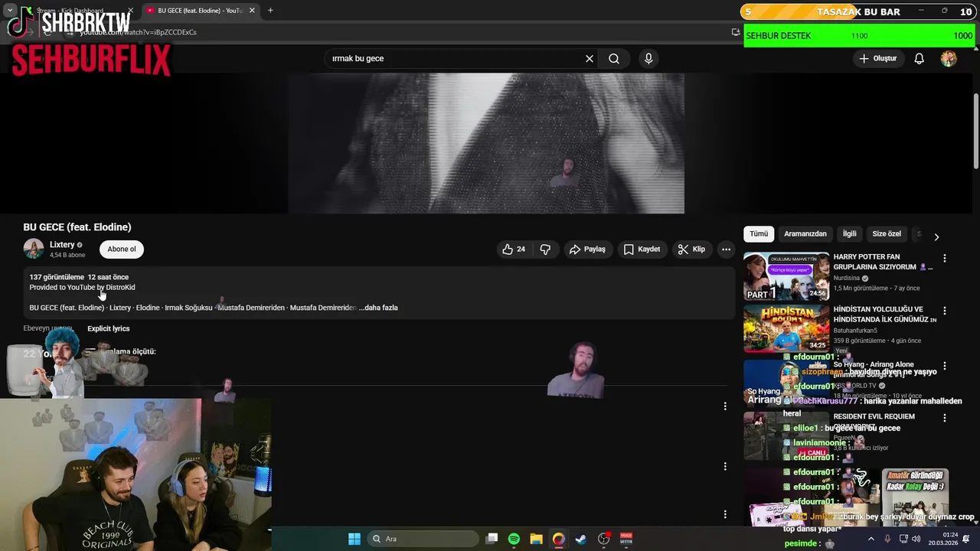
Task: Select the Size özel filter chip
Action: pos(887,233)
